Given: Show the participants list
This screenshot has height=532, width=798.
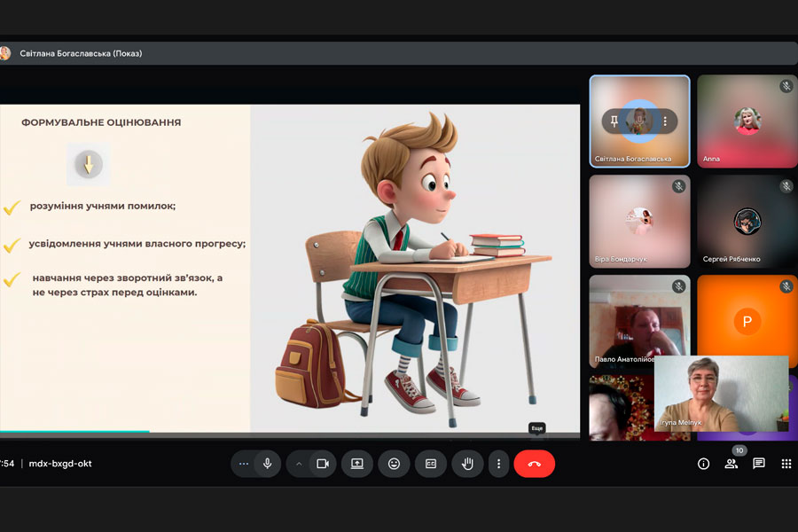Looking at the screenshot, I should pyautogui.click(x=731, y=464).
